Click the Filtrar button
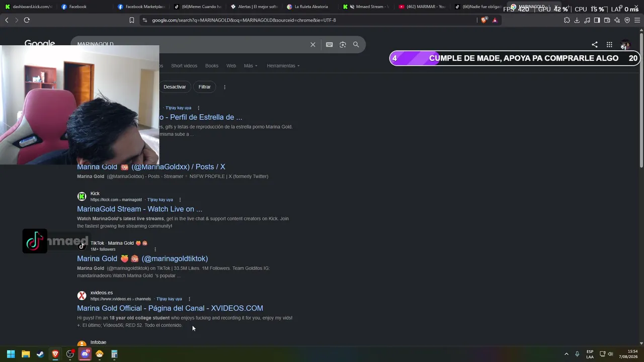 click(204, 87)
